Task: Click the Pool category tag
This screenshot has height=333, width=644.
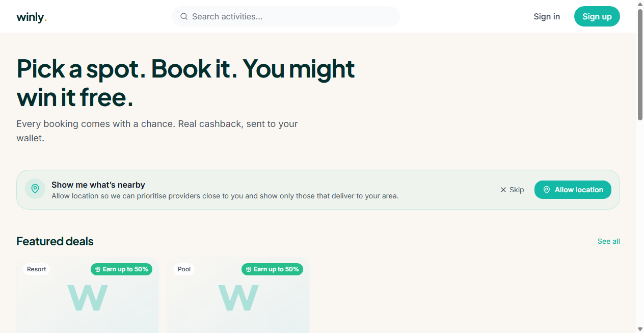Action: click(184, 269)
